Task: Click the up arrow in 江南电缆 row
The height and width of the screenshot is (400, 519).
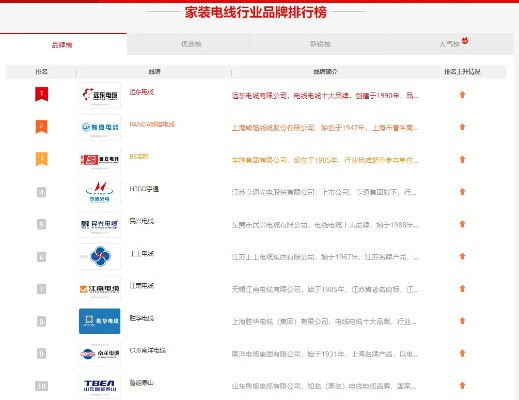Action: pyautogui.click(x=462, y=289)
